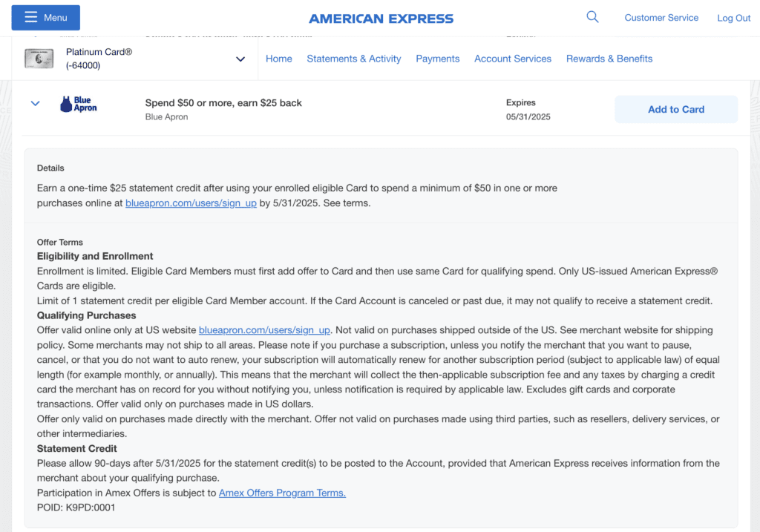Image resolution: width=760 pixels, height=532 pixels.
Task: Open the Rewards & Benefits section
Action: coord(609,59)
